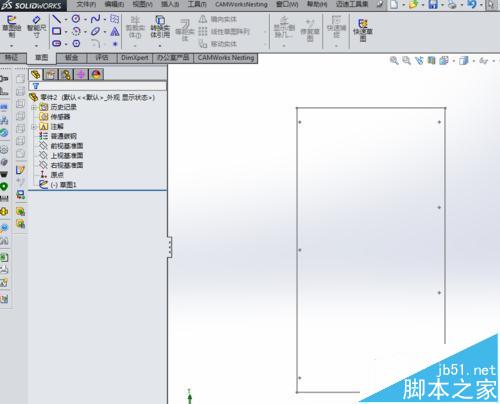Screen dimensions: 500x404
Task: Select the Circle sketch tool
Action: pyautogui.click(x=76, y=19)
